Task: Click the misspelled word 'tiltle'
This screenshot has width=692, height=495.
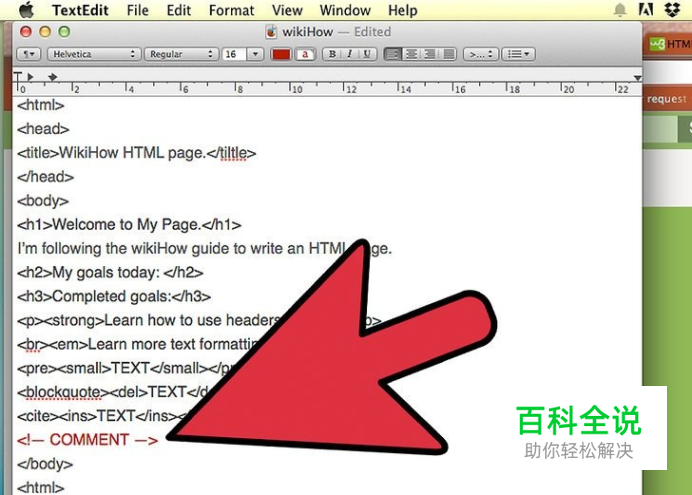Action: coord(233,153)
